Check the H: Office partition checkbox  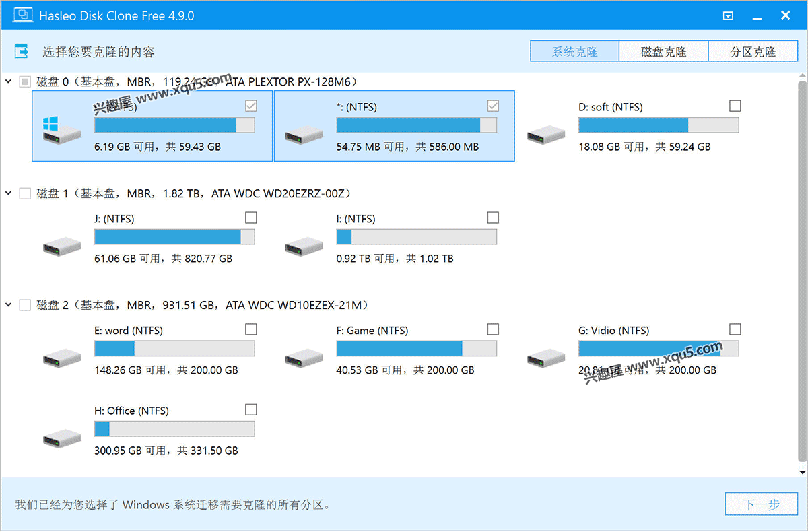tap(251, 409)
